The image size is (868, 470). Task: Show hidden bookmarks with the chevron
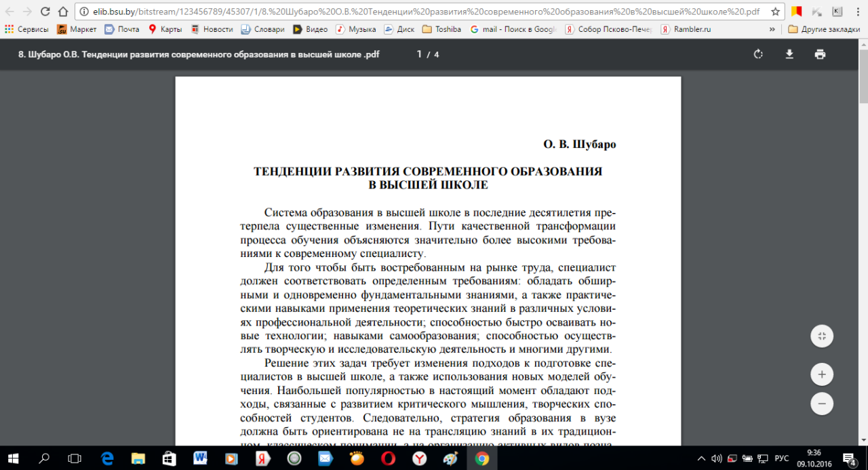point(772,29)
